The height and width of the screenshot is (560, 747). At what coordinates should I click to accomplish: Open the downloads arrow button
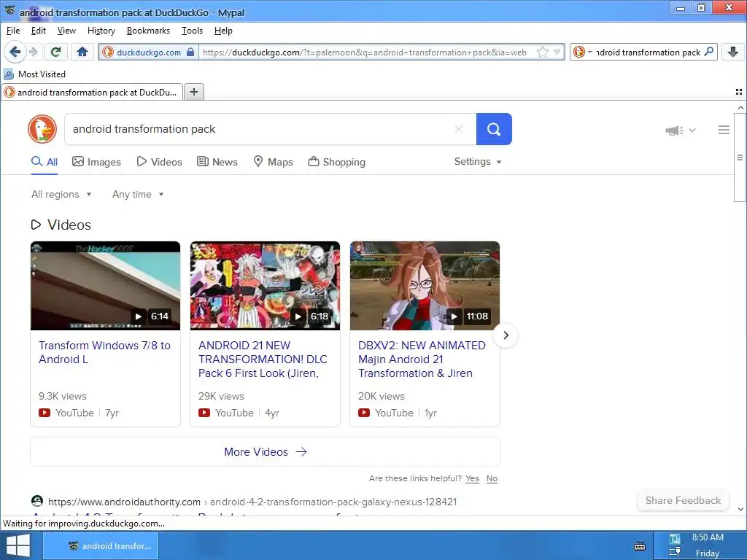point(733,52)
